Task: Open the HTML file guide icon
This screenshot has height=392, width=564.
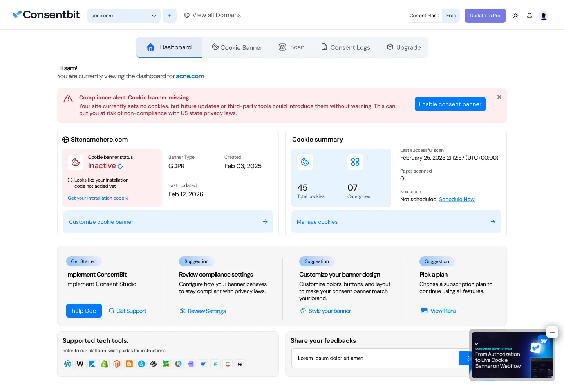Action: coord(190,364)
